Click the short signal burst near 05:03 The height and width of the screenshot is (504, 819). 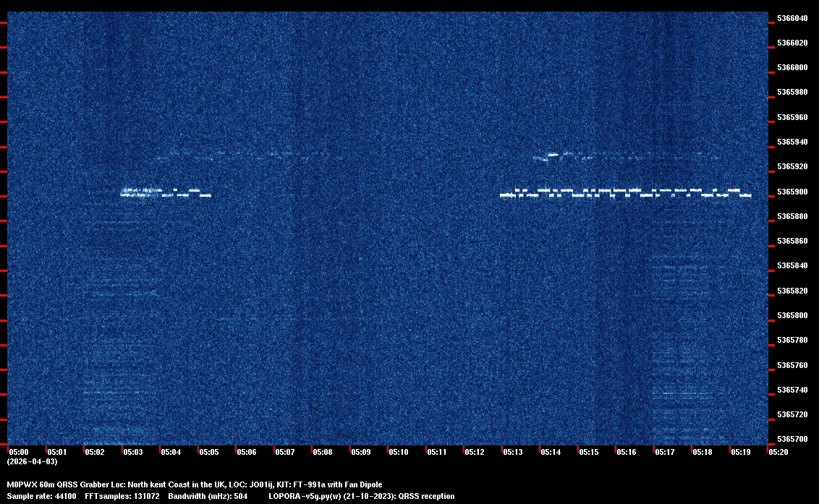click(166, 192)
